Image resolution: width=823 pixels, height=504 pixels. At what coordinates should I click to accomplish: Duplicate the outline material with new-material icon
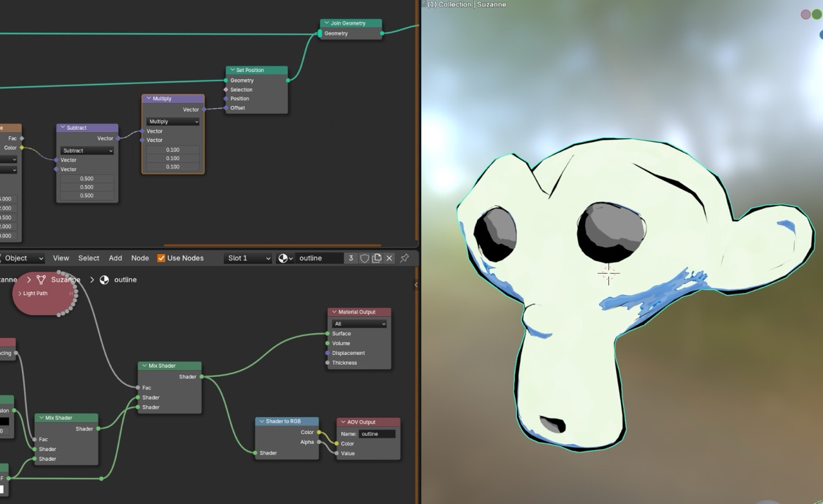(377, 258)
